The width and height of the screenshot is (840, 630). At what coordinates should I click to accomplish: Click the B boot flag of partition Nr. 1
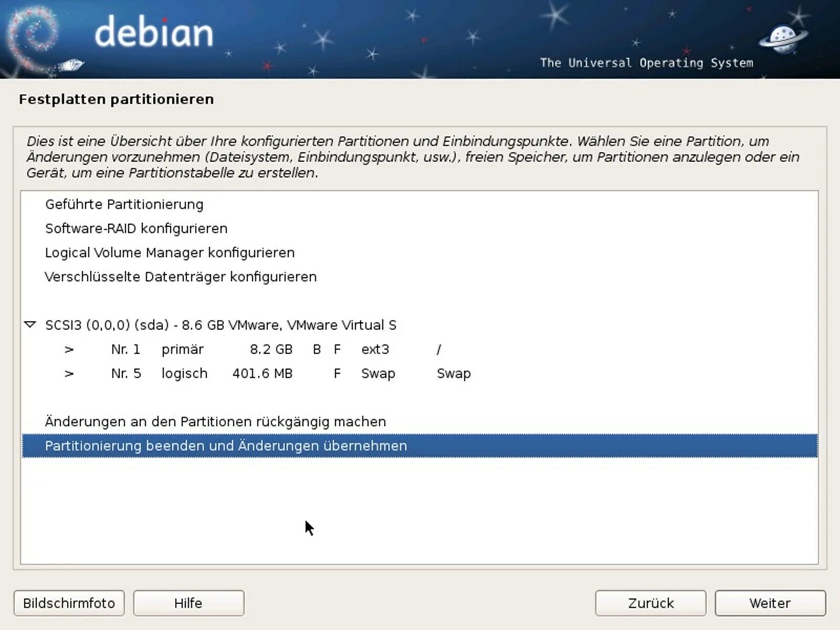pos(317,349)
